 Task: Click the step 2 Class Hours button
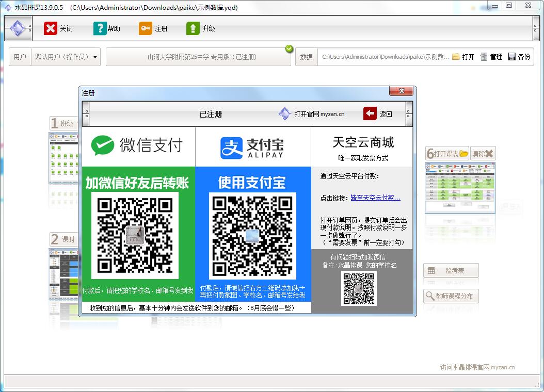pos(64,239)
